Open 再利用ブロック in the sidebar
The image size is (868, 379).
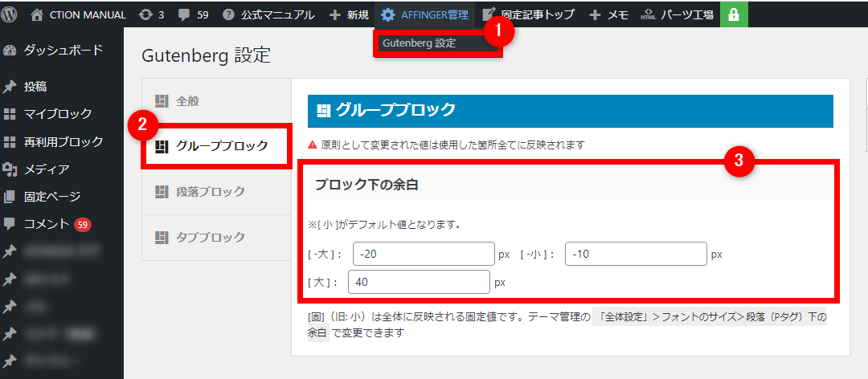point(62,141)
